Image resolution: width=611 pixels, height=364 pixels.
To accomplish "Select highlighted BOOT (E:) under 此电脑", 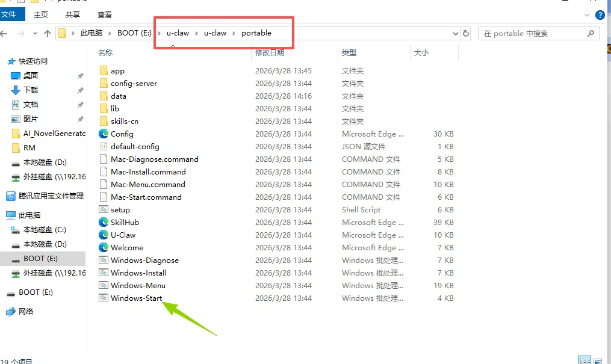I will click(x=43, y=259).
